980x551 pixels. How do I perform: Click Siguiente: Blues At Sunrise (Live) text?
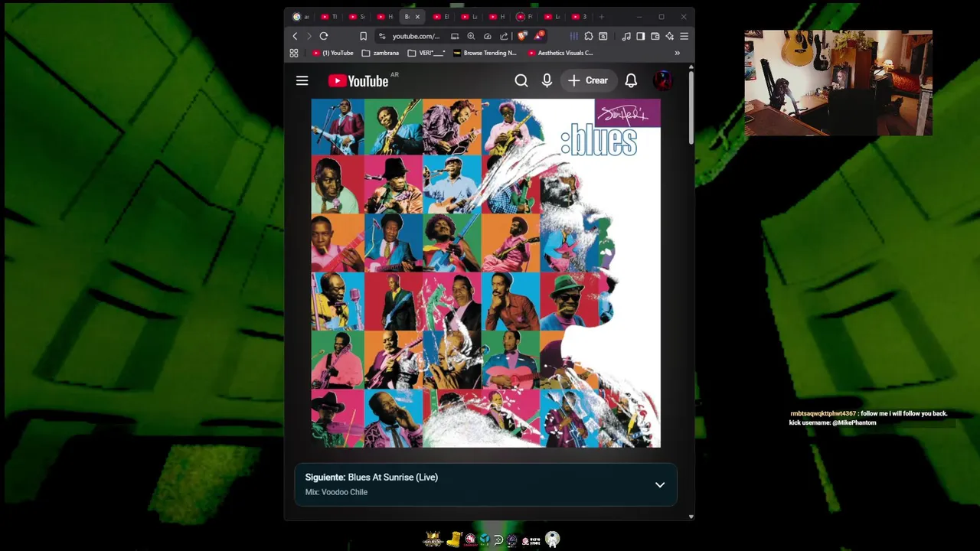pos(371,477)
